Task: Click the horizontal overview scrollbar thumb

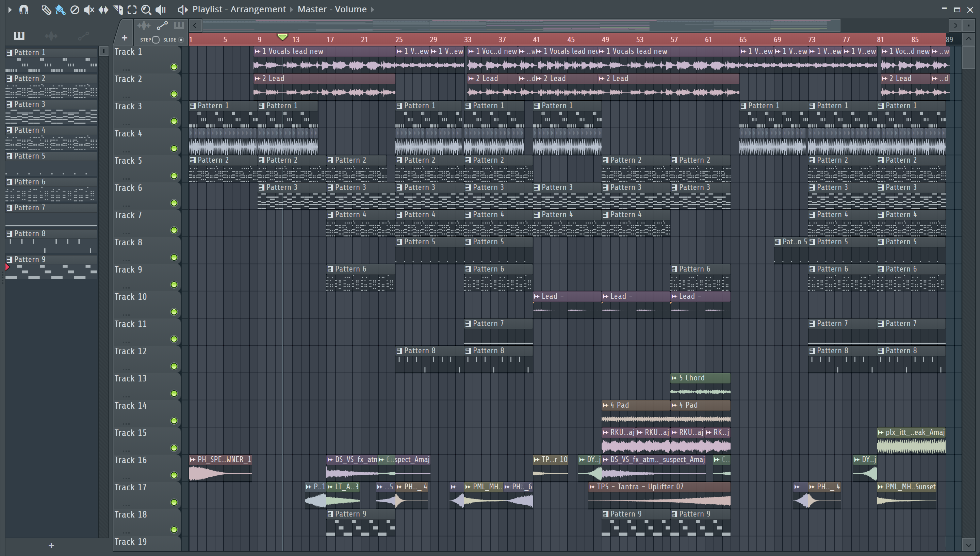Action: (521, 26)
